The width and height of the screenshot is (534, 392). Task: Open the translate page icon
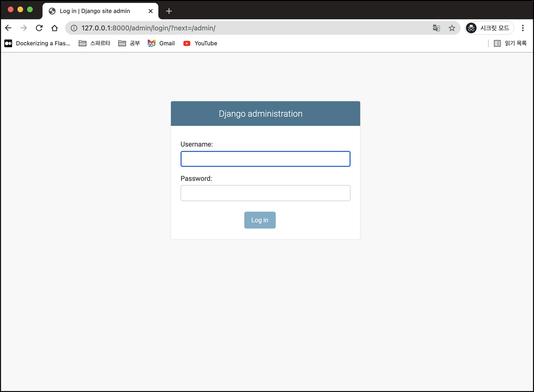coord(436,28)
